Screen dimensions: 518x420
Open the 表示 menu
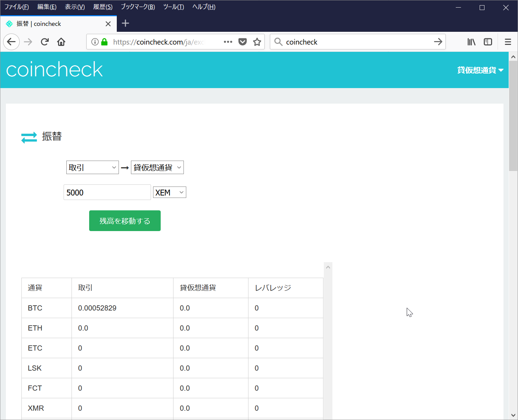tap(75, 7)
